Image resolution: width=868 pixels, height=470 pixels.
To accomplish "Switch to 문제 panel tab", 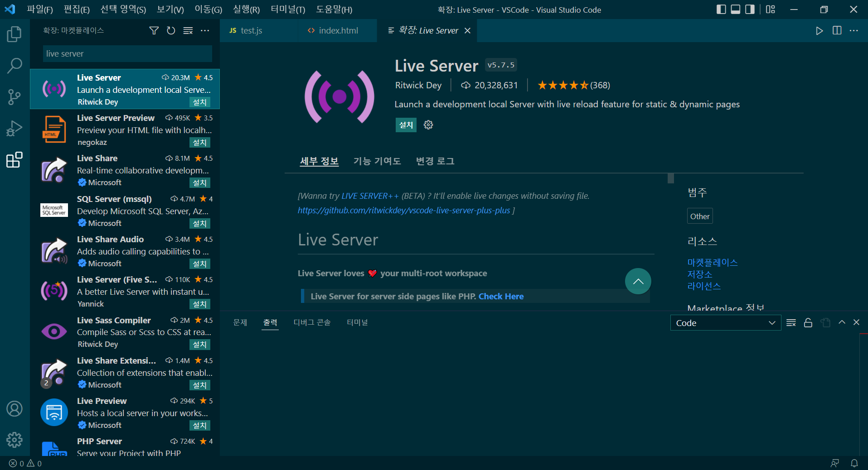I will 240,322.
